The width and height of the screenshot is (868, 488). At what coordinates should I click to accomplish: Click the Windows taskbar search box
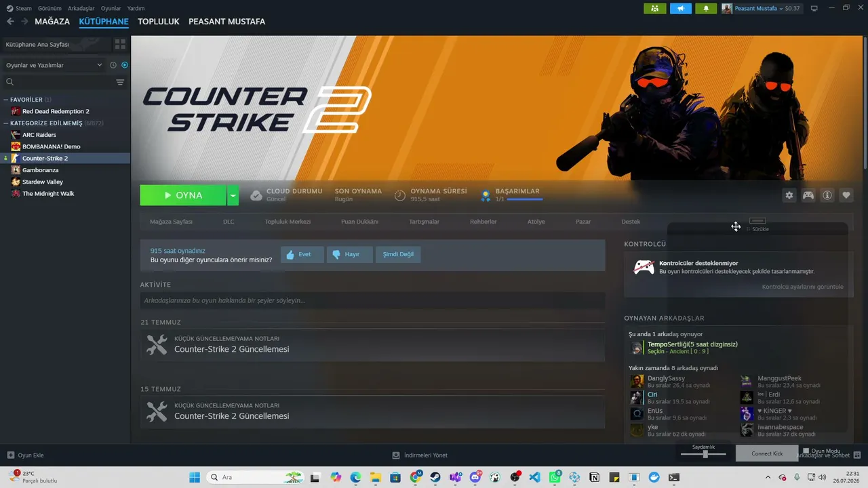point(256,477)
